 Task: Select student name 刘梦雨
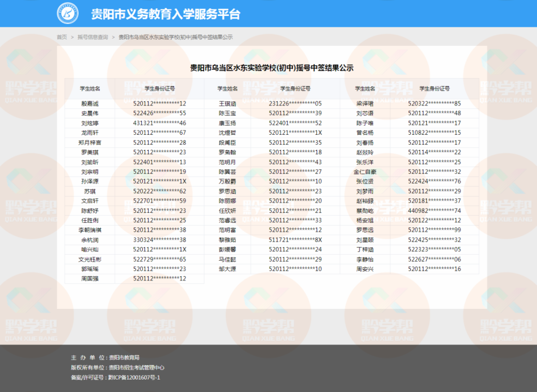[x=365, y=191]
